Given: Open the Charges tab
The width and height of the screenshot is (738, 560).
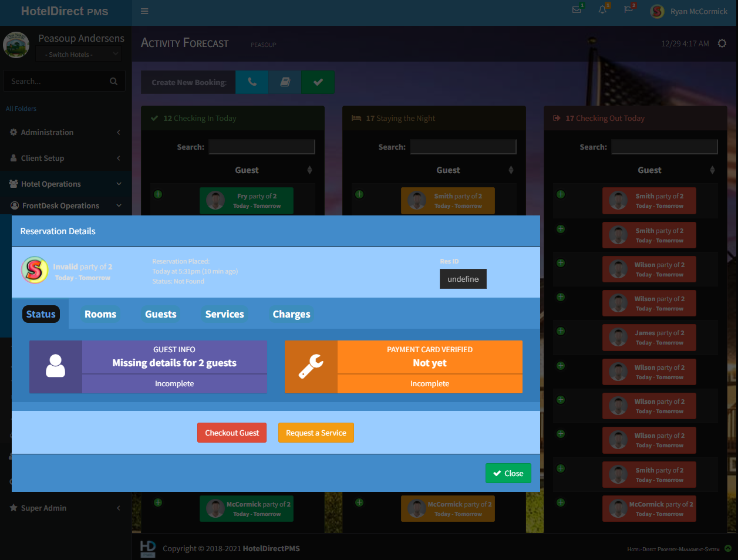Looking at the screenshot, I should (x=291, y=314).
